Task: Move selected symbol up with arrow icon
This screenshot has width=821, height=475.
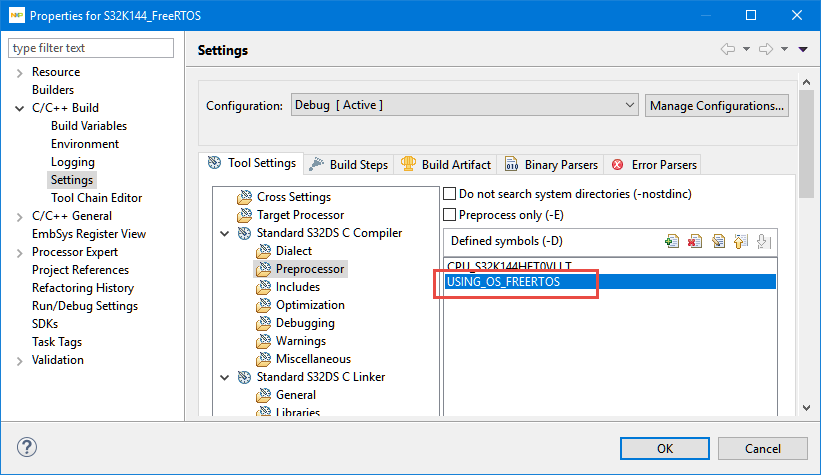Action: pos(740,241)
